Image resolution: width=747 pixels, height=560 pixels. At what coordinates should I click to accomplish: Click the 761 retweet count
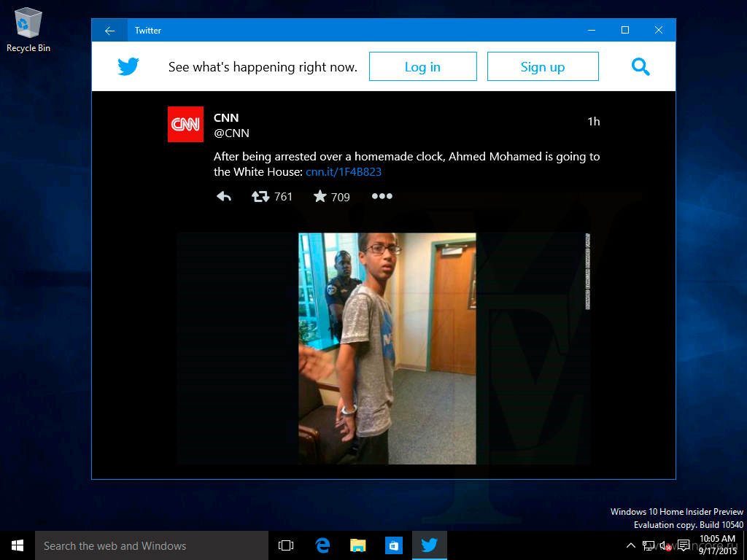pyautogui.click(x=283, y=197)
